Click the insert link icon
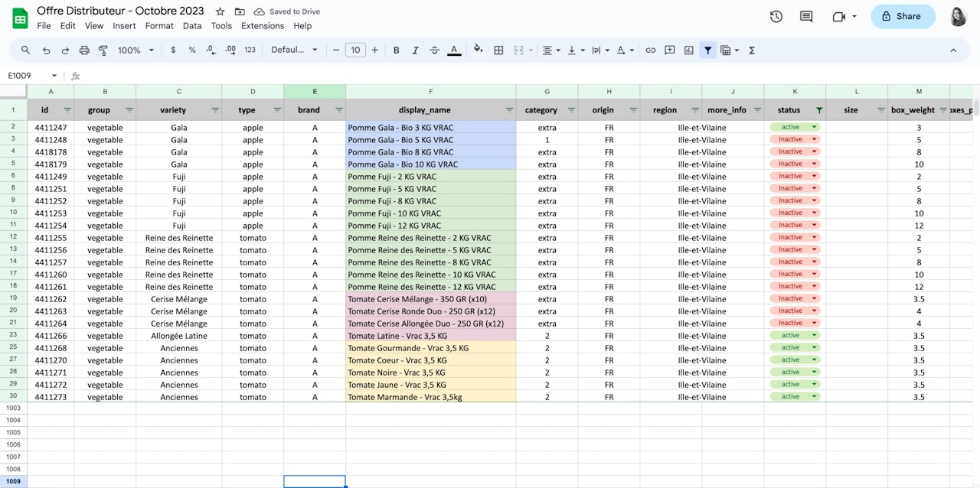980x488 pixels. (x=650, y=50)
